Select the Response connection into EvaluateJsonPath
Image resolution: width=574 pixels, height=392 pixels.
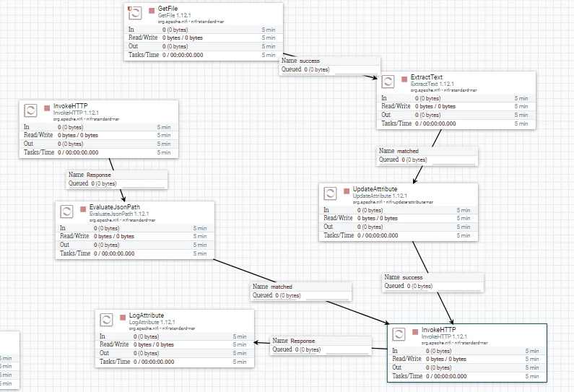tap(117, 179)
